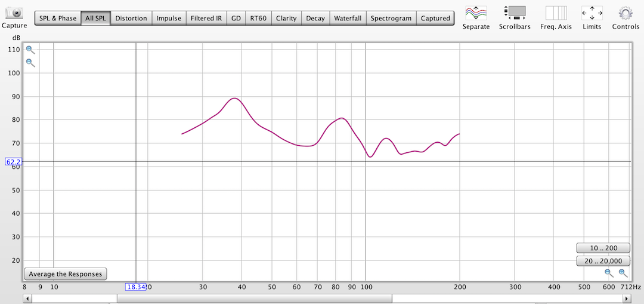Zoom out on the horizontal frequency axis

coord(609,273)
